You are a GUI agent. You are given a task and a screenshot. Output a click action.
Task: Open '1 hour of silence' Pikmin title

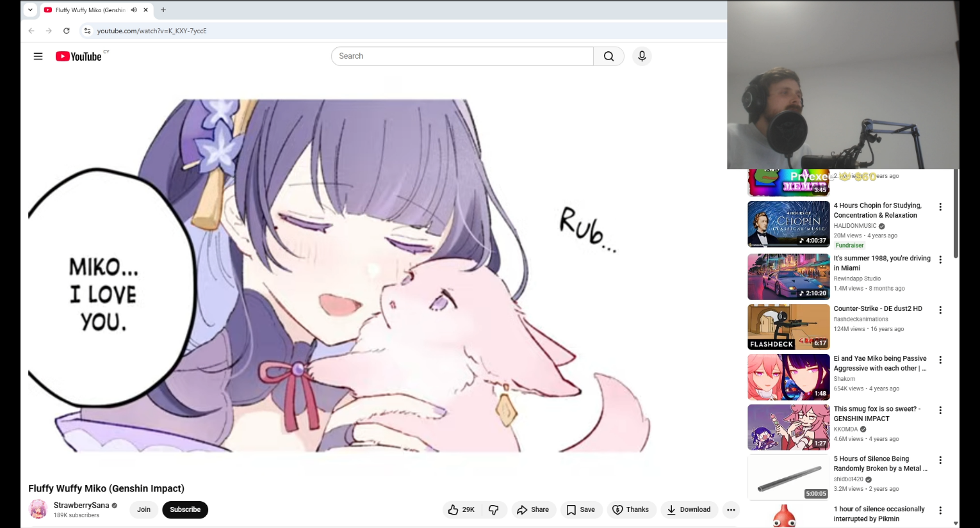879,514
